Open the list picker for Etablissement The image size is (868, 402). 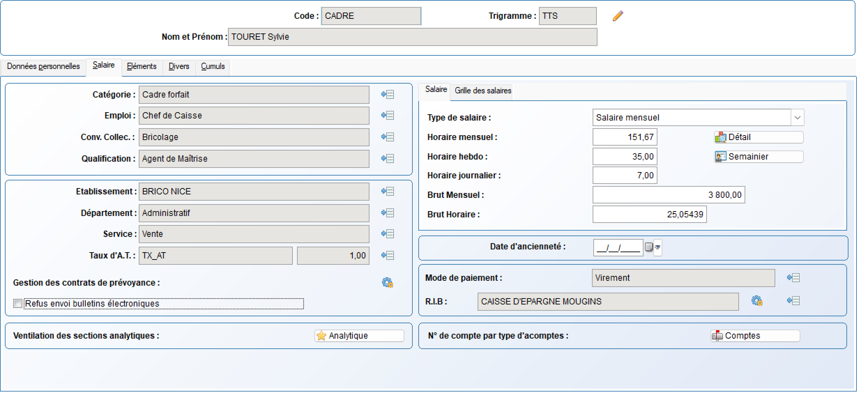(x=388, y=191)
